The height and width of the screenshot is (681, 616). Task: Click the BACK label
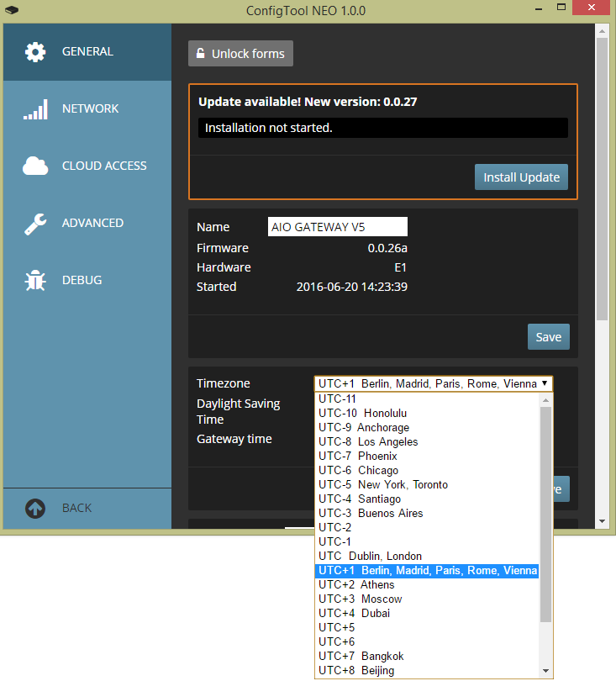(x=76, y=508)
